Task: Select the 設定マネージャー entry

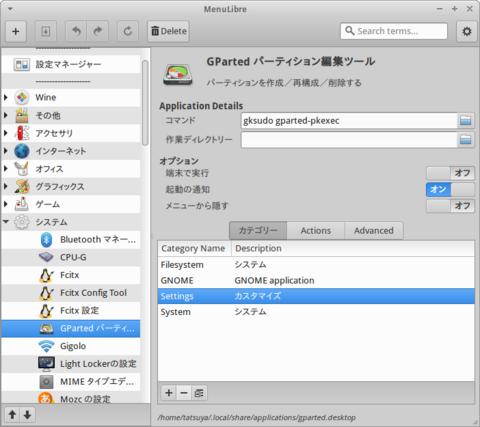Action: 71,64
